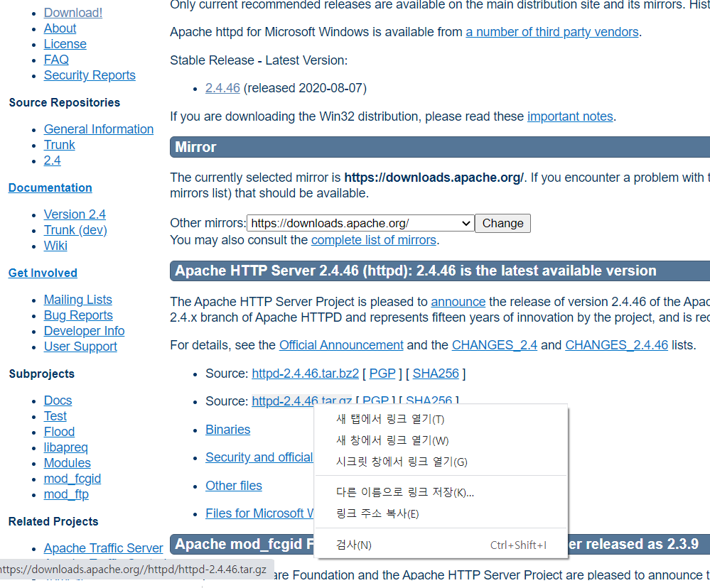Open the 2.4.46 latest version link
Image resolution: width=710 pixels, height=588 pixels.
[x=222, y=88]
